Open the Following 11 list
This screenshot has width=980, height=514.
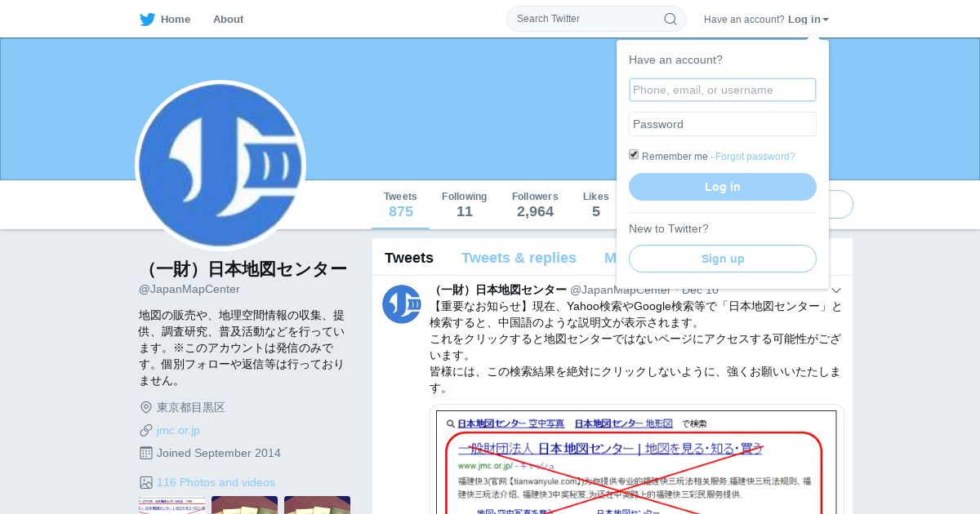pyautogui.click(x=465, y=205)
